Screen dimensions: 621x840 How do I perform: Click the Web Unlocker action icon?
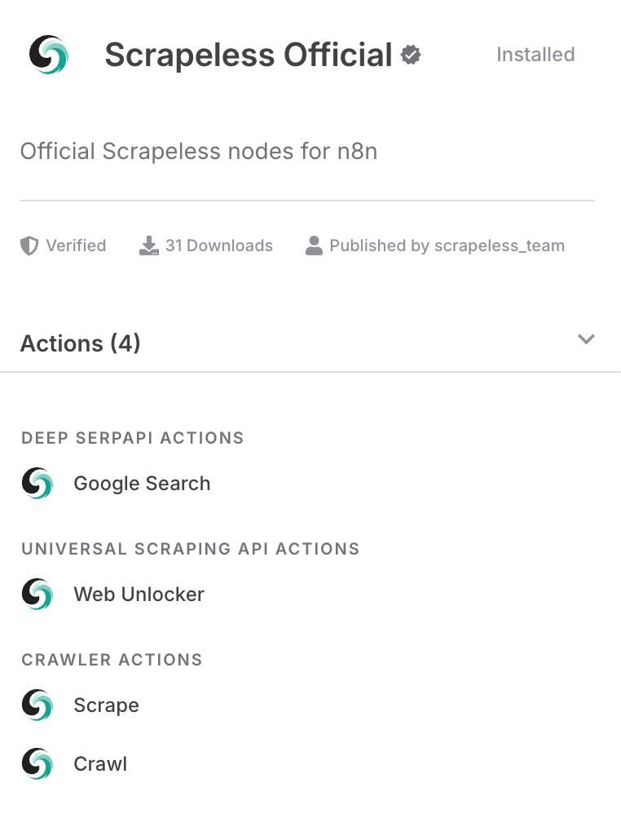click(x=37, y=594)
